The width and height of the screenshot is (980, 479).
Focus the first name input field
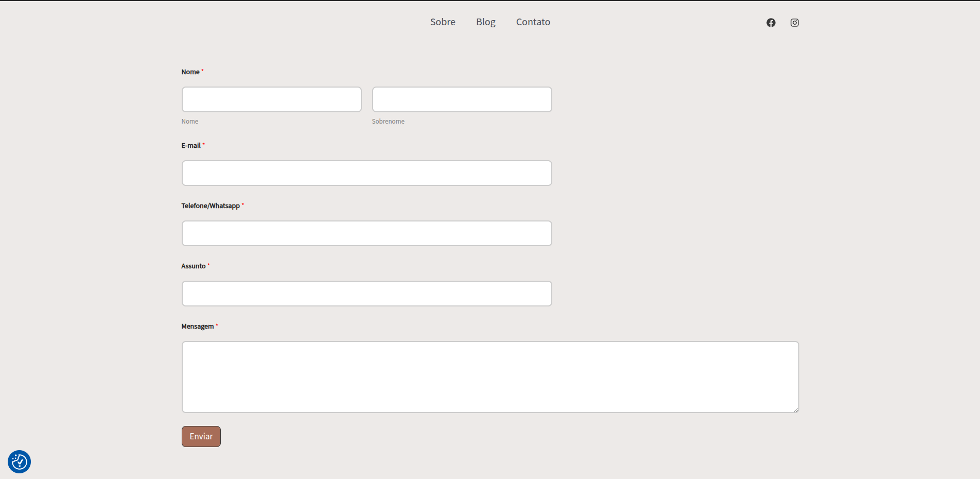coord(271,99)
